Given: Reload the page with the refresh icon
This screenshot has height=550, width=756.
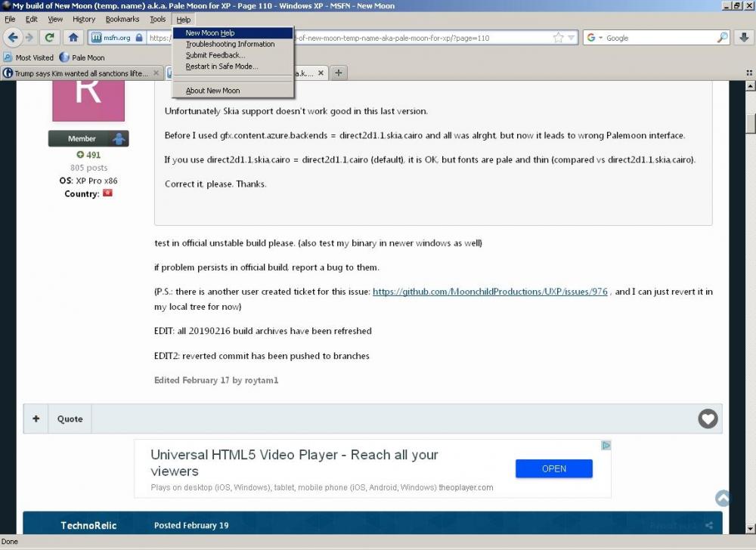Looking at the screenshot, I should tap(49, 38).
